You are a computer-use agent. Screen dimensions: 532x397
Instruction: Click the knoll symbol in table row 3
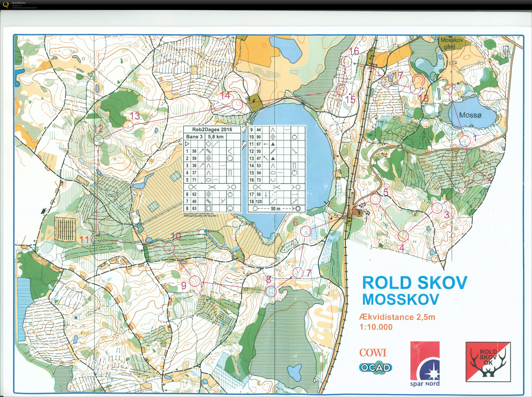point(209,165)
